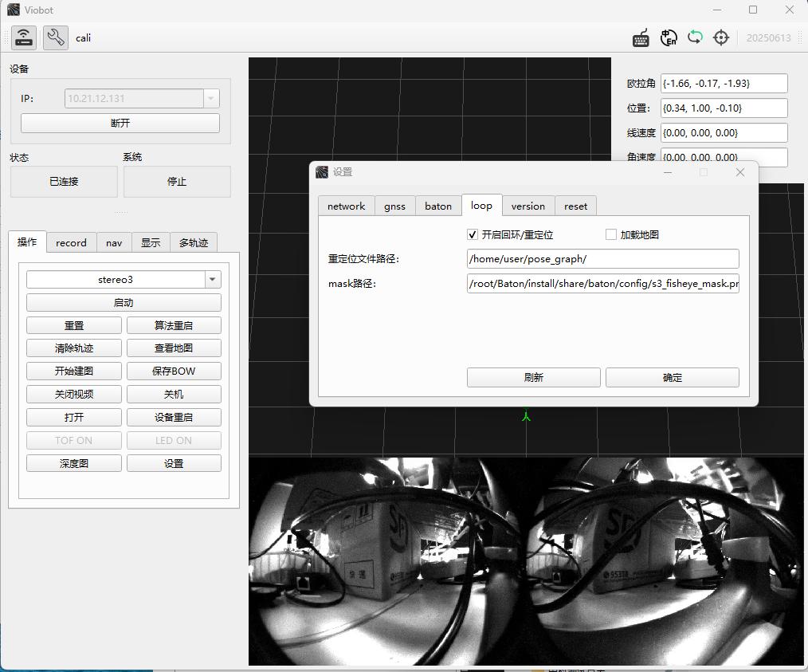Image resolution: width=808 pixels, height=672 pixels.
Task: Click the right fisheye camera image
Action: click(665, 561)
